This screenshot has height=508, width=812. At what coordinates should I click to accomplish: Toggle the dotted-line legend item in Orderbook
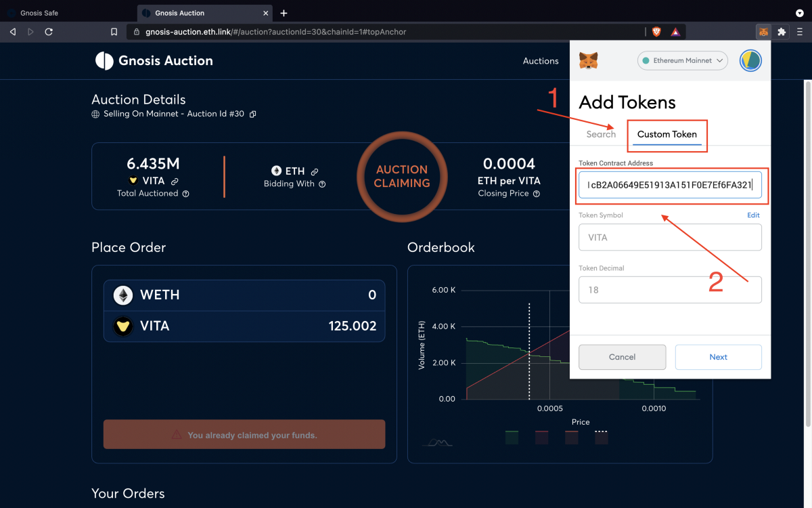point(601,438)
